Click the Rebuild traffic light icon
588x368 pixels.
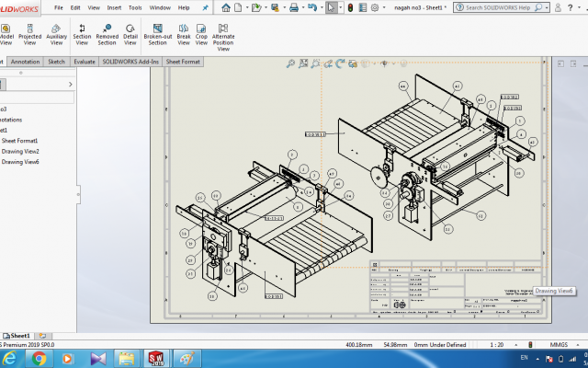coord(350,7)
